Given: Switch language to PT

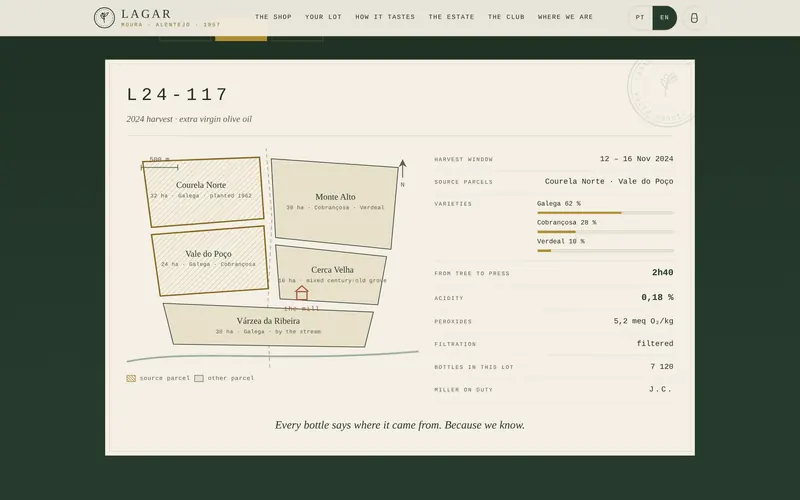Looking at the screenshot, I should (640, 18).
